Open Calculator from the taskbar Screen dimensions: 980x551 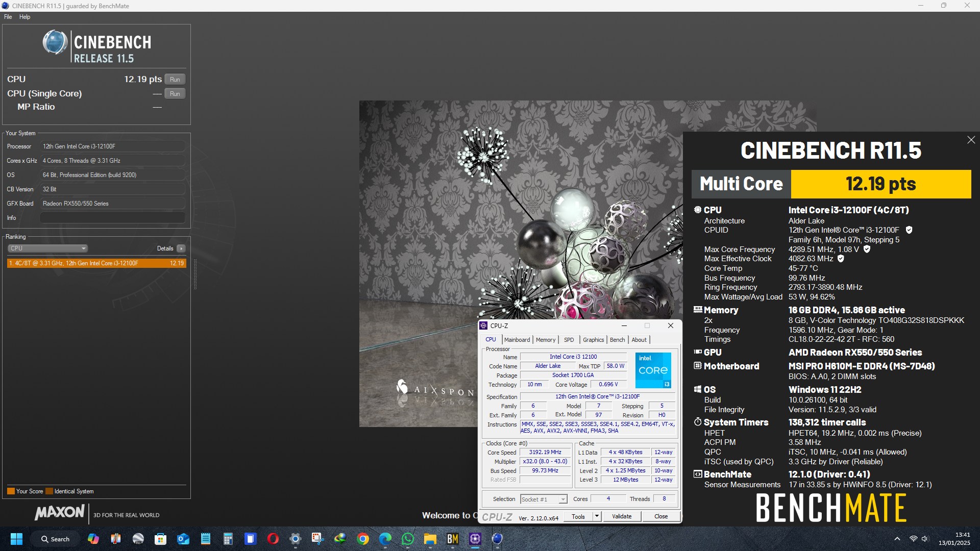(228, 539)
